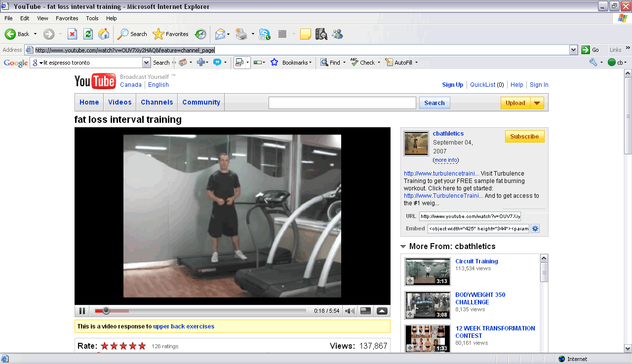Go to IE Home page icon
The image size is (632, 364).
point(104,34)
